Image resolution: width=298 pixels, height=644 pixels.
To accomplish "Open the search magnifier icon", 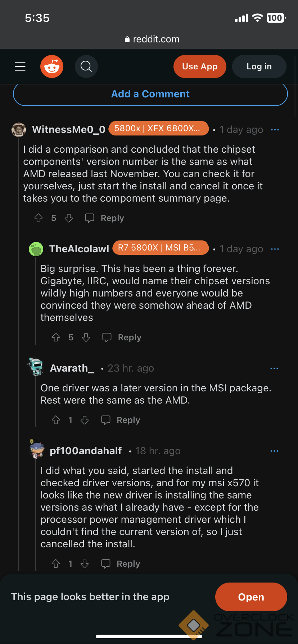I will point(86,66).
